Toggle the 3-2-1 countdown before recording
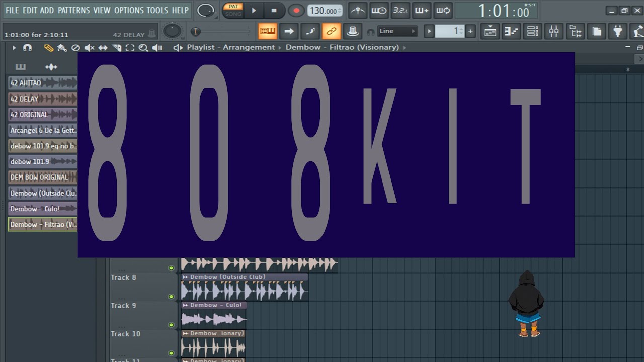644x362 pixels. [x=400, y=10]
